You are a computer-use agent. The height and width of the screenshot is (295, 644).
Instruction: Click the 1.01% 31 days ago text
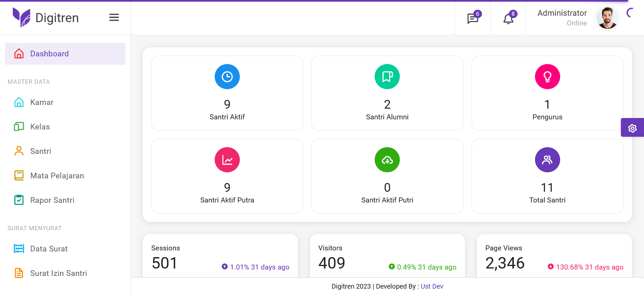260,267
